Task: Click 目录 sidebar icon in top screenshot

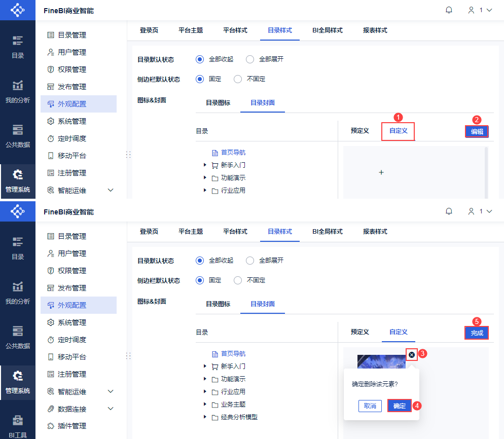Action: click(x=18, y=47)
